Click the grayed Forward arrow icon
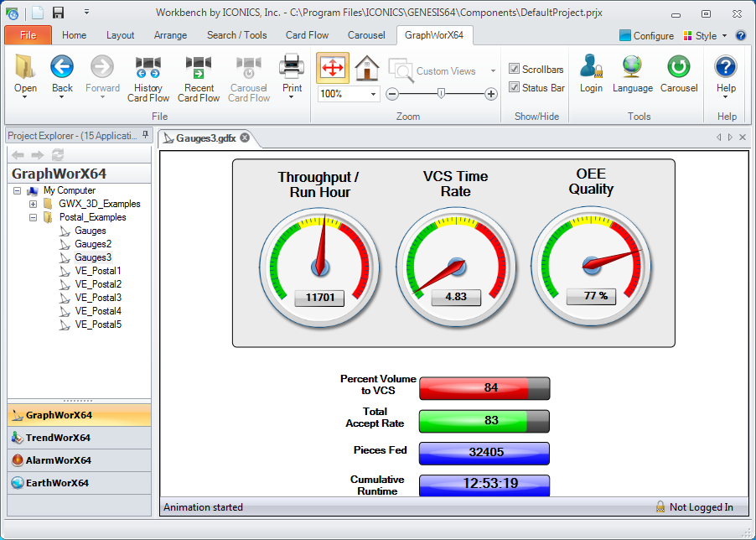756x540 pixels. pos(102,66)
